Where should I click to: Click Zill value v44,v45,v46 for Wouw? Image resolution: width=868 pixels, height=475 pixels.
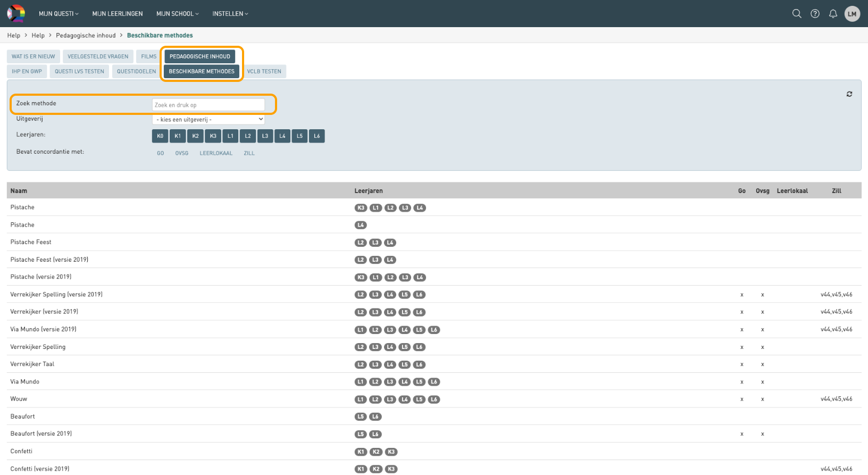[x=836, y=399]
